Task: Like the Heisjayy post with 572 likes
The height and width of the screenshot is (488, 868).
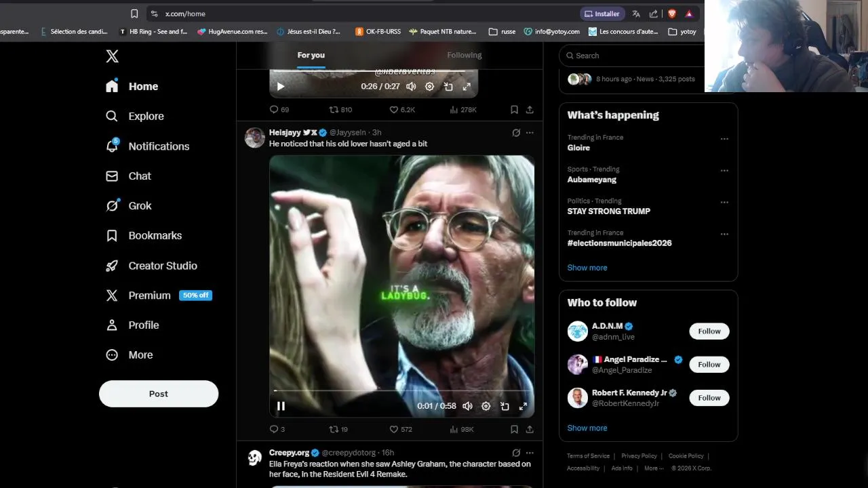Action: tap(400, 429)
